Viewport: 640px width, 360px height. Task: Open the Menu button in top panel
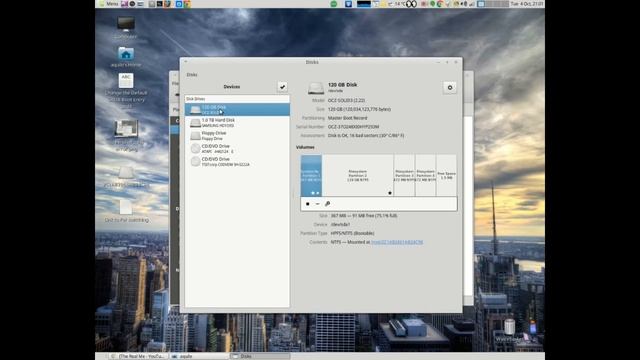point(109,4)
